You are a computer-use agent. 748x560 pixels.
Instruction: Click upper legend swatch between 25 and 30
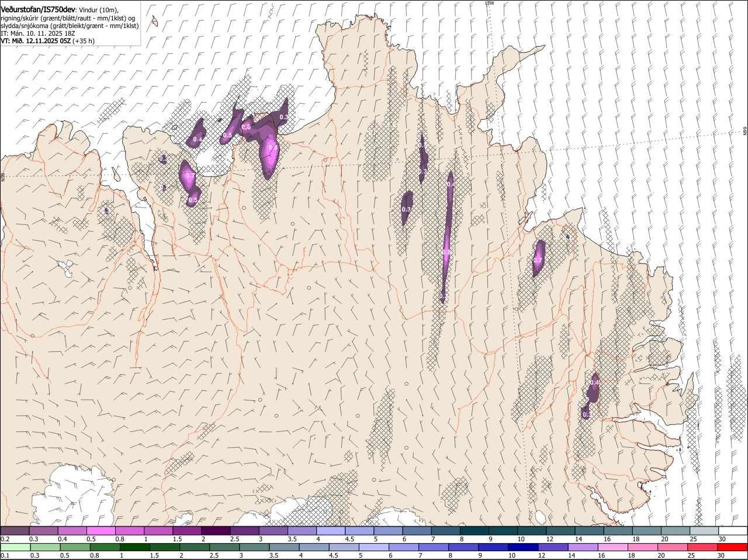[704, 530]
